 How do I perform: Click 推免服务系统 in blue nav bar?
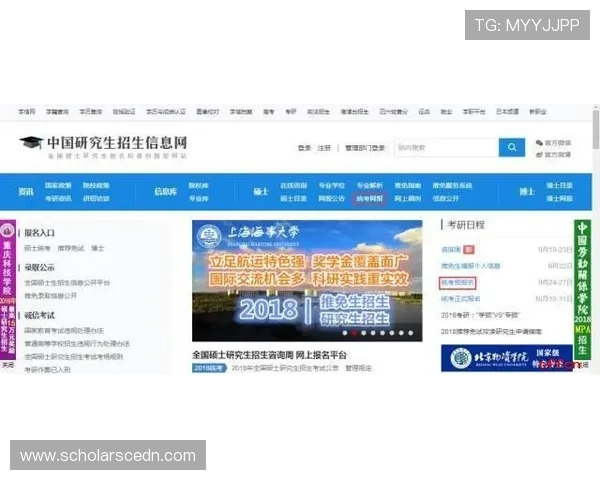452,185
